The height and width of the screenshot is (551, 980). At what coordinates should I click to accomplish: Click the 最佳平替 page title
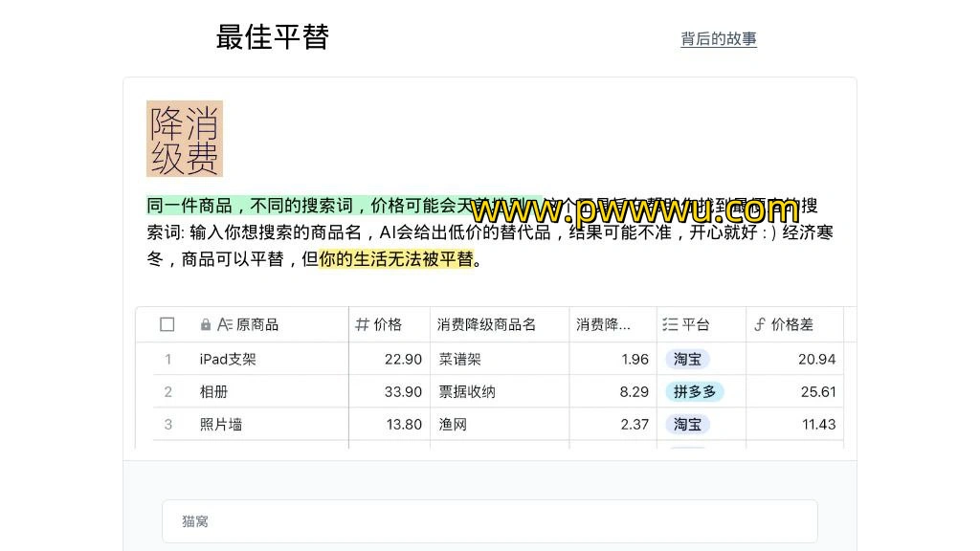(273, 37)
